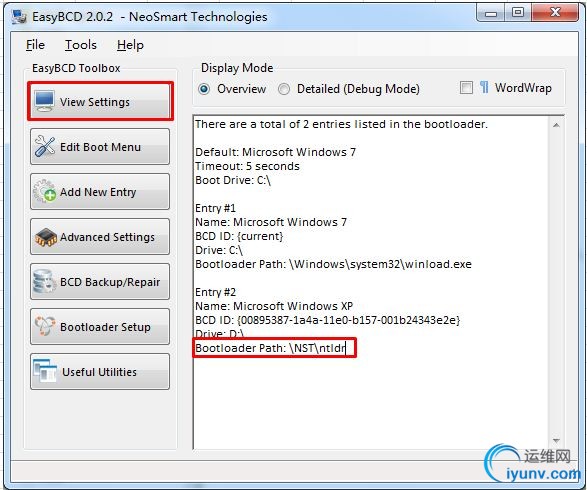587x490 pixels.
Task: Click the Bootloader Setup icon
Action: pos(45,326)
